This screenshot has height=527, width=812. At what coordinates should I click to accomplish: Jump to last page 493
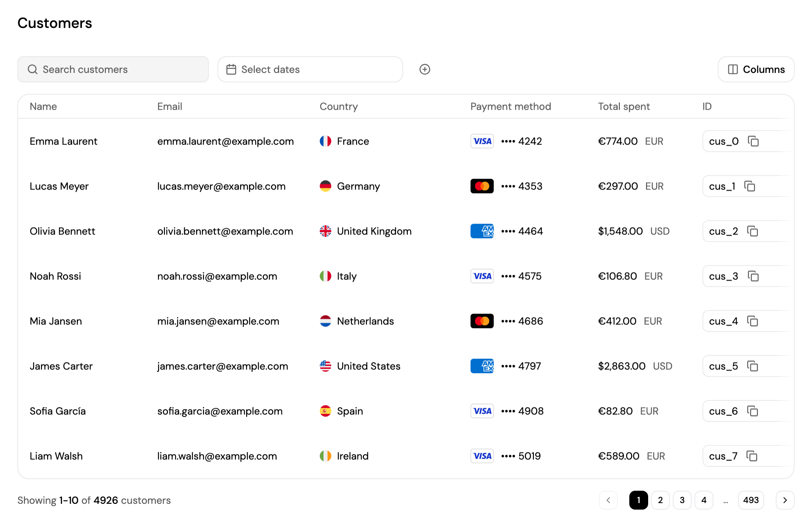click(751, 500)
